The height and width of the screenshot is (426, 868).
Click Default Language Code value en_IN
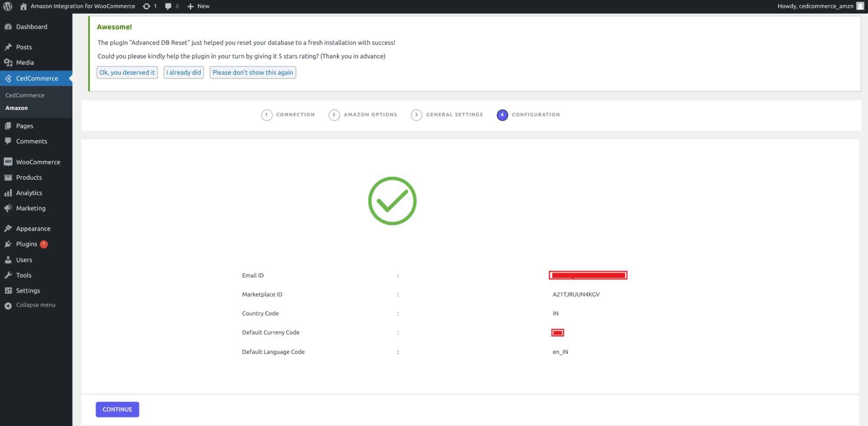(x=560, y=352)
